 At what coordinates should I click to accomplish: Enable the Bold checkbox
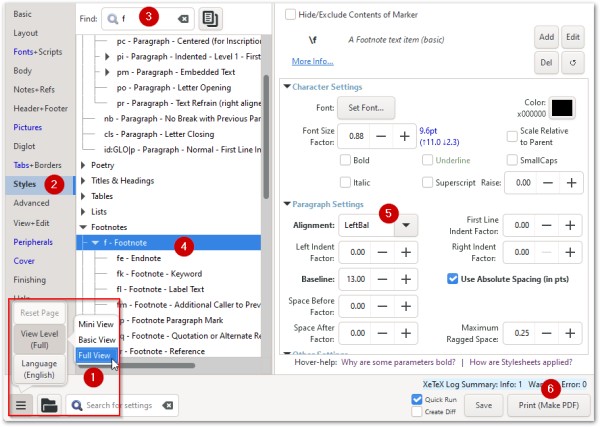tap(345, 160)
